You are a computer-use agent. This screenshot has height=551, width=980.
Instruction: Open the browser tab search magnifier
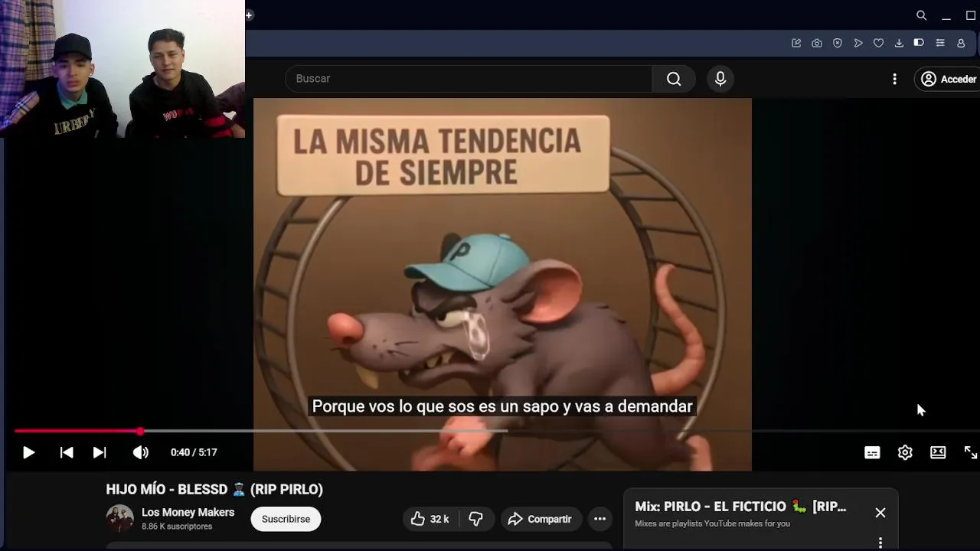coord(922,15)
